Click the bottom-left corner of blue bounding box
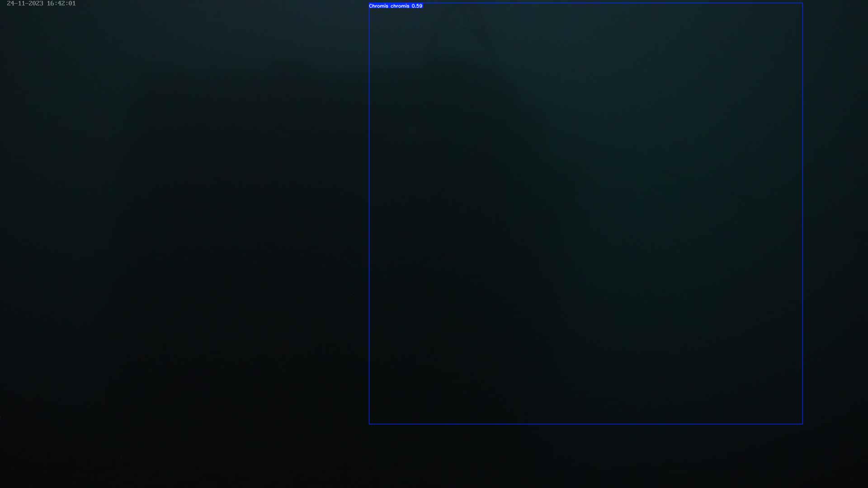This screenshot has width=868, height=488. [x=369, y=424]
